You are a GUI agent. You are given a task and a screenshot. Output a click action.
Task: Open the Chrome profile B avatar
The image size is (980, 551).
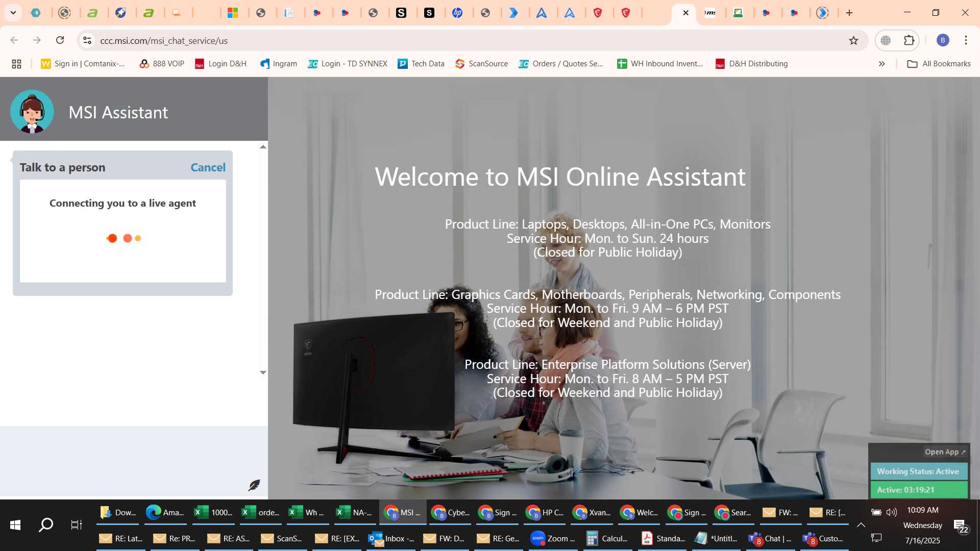tap(943, 40)
